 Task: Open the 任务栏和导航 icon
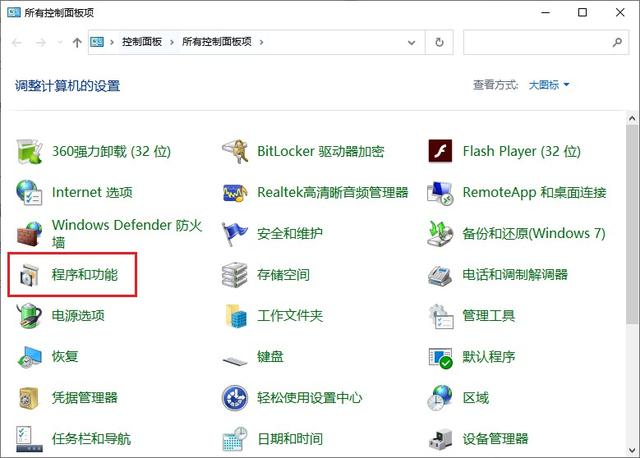point(29,439)
